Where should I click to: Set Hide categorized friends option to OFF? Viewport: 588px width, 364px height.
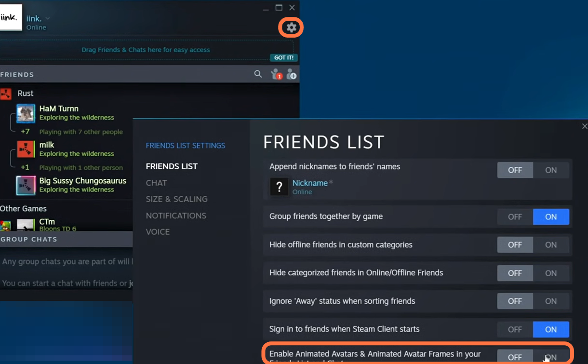coord(515,273)
